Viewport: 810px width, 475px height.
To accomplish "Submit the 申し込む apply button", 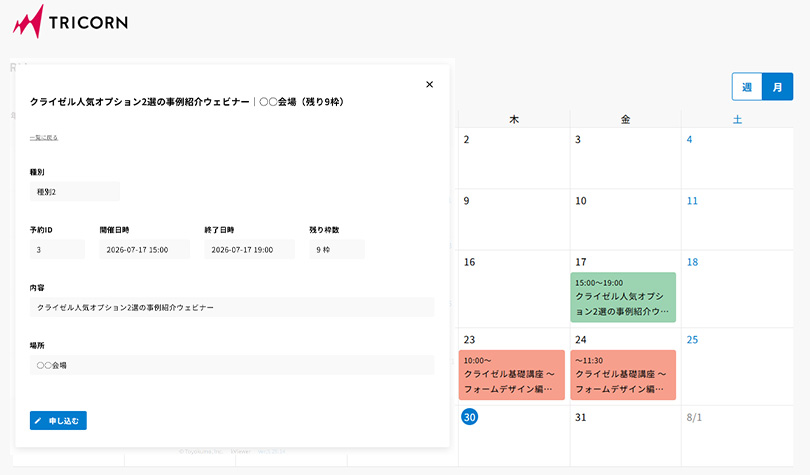I will point(58,420).
